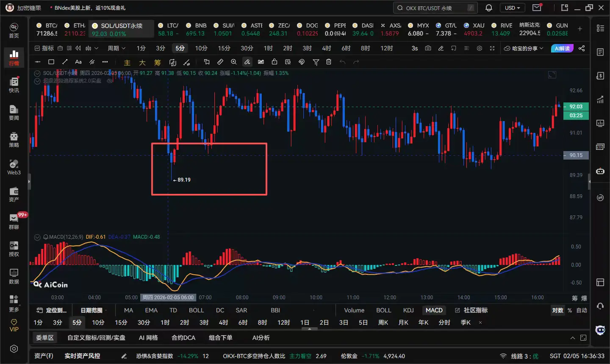This screenshot has width=610, height=364.
Task: Expand the 周期 period dropdown
Action: tap(116, 48)
